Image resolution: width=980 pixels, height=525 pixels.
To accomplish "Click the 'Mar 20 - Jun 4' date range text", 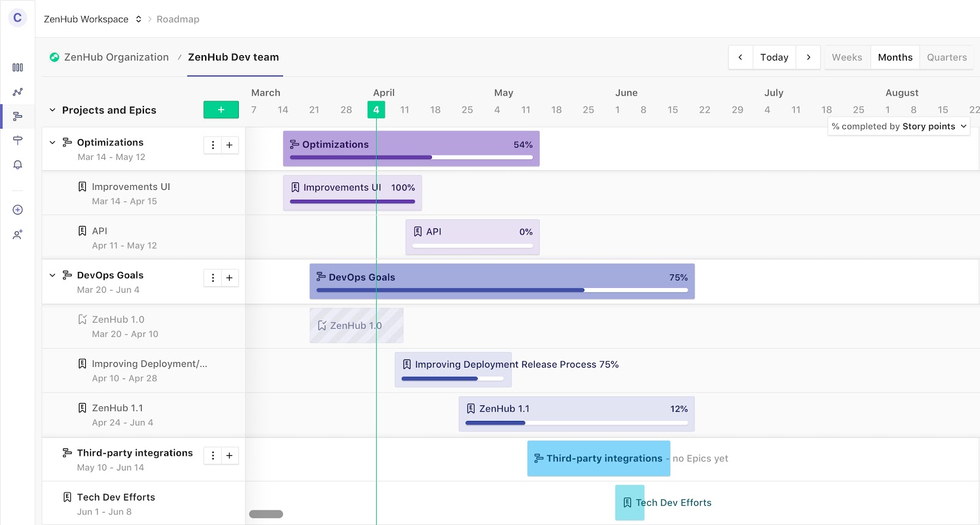I will 108,290.
